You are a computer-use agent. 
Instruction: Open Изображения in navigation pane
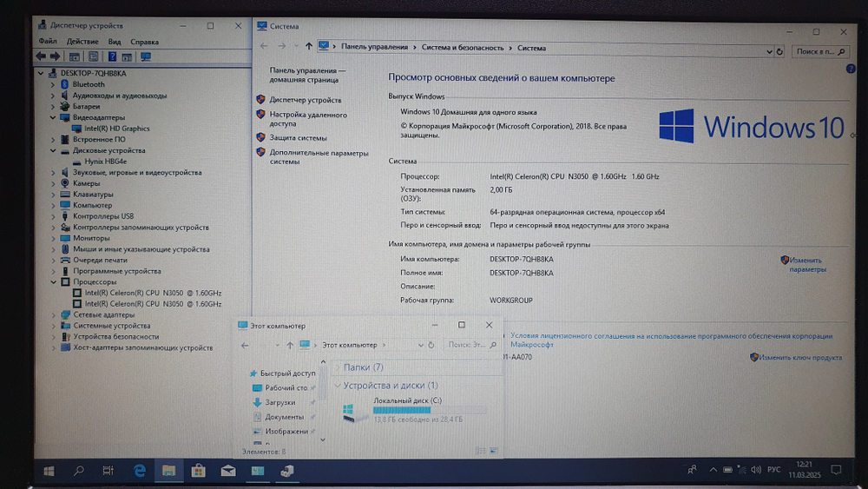pyautogui.click(x=286, y=432)
